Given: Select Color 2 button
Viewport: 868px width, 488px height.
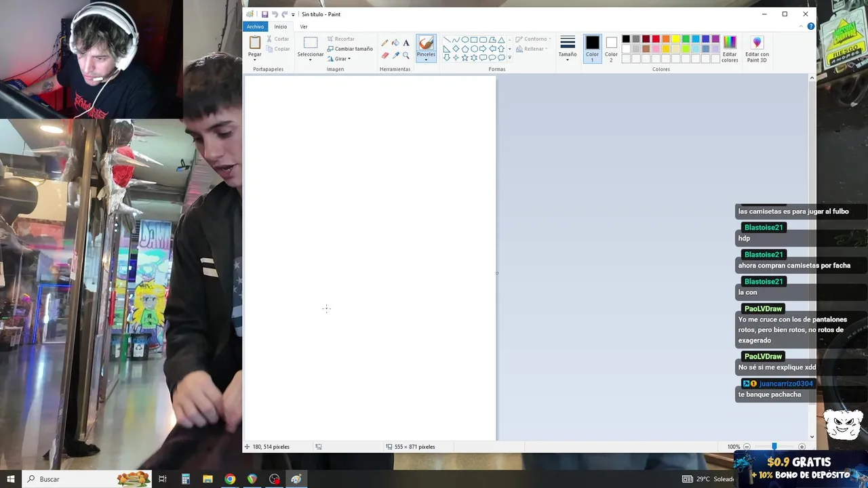Looking at the screenshot, I should point(612,49).
